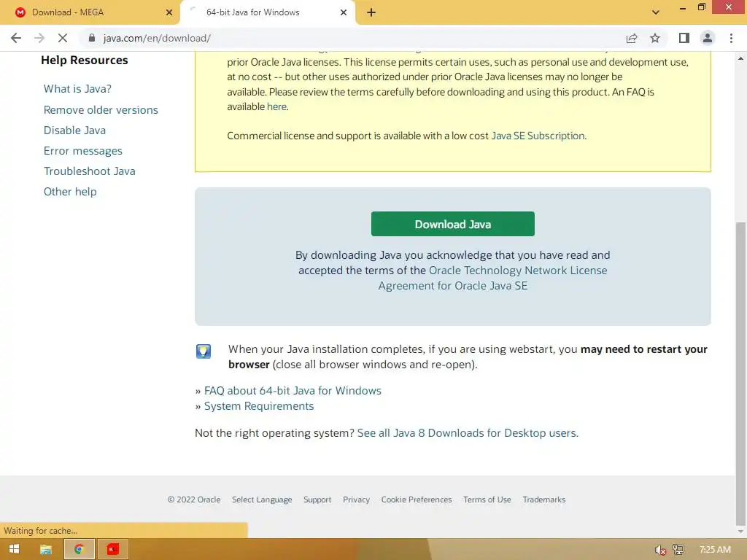Stop page loading with the X button

(63, 38)
